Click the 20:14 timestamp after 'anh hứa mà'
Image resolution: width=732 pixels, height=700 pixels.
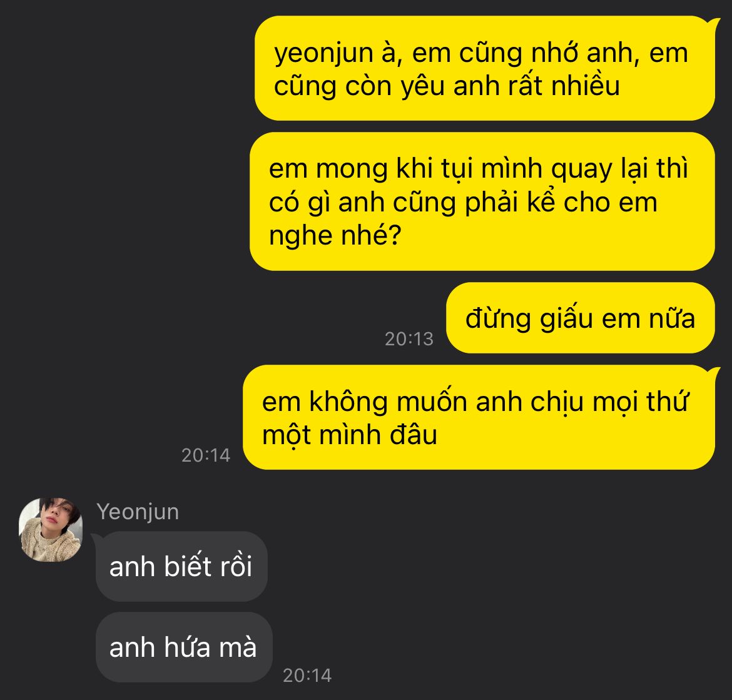tap(307, 675)
